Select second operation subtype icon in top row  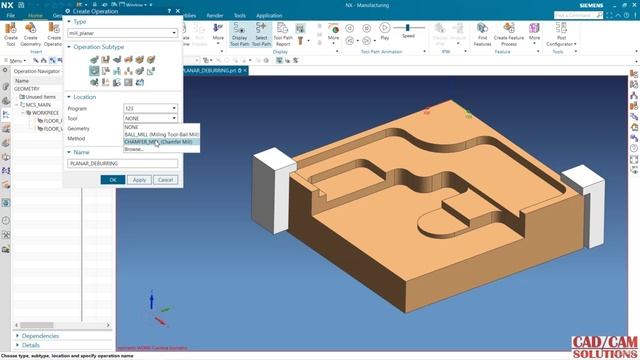tap(105, 60)
